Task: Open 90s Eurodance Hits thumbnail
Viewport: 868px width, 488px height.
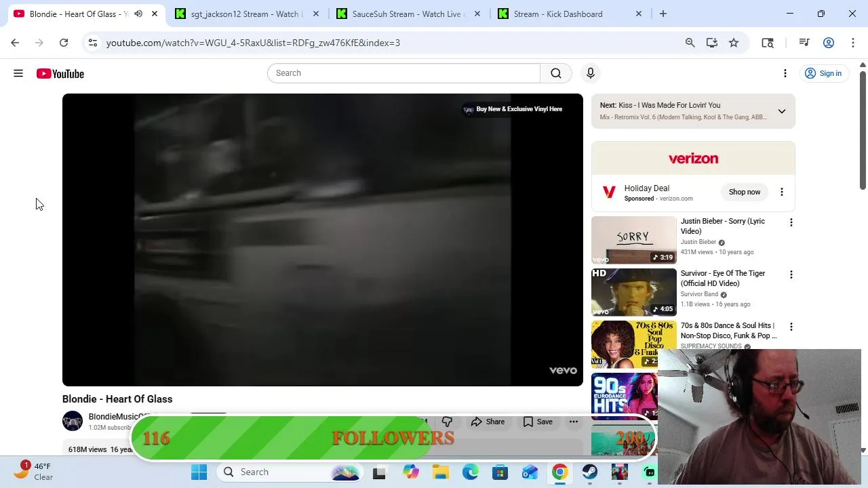Action: click(x=625, y=396)
